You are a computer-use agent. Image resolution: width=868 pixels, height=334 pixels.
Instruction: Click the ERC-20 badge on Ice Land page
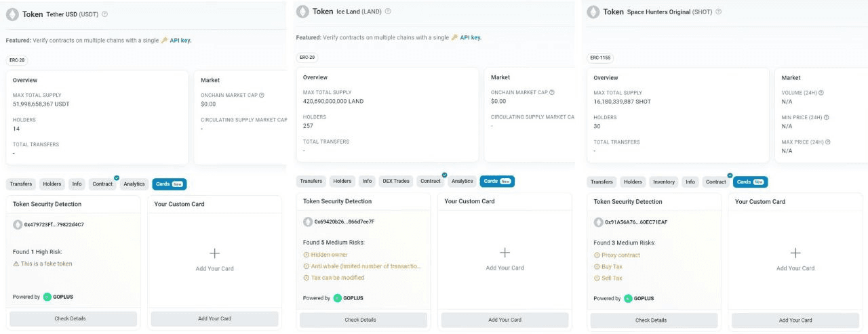tap(307, 58)
